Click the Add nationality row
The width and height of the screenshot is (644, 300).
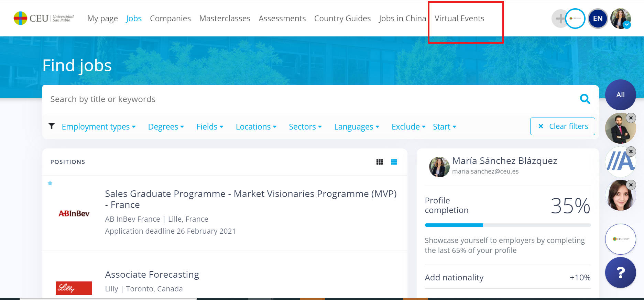(x=508, y=277)
